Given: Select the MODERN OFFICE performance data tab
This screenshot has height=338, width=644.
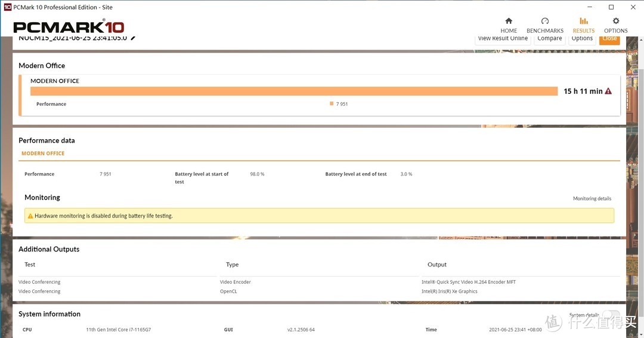Looking at the screenshot, I should point(43,153).
